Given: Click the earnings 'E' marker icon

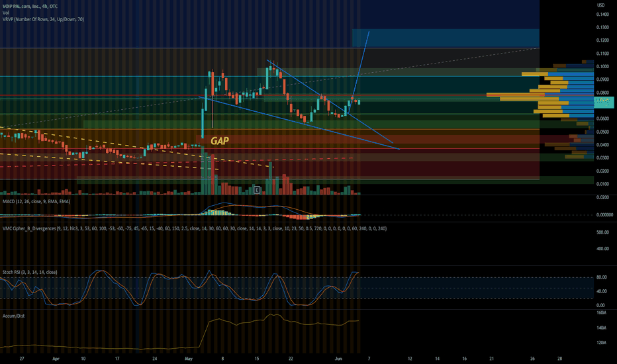Looking at the screenshot, I should click(x=257, y=190).
